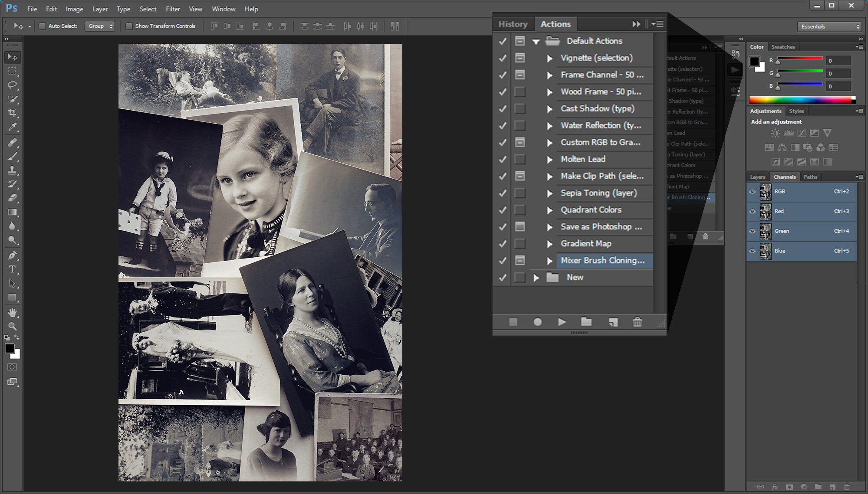Screen dimensions: 868x494
Task: Expand the Vignette selection action
Action: click(549, 58)
